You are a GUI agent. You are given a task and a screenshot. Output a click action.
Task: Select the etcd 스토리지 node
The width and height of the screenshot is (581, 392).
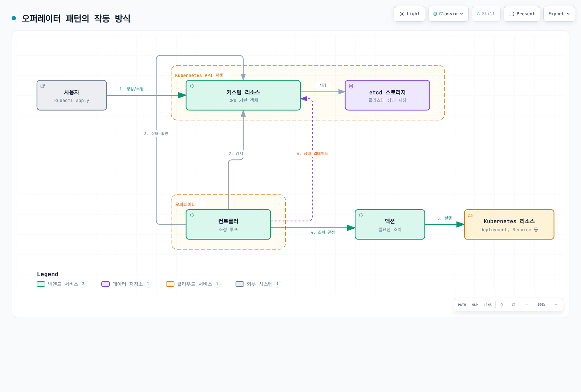click(387, 95)
